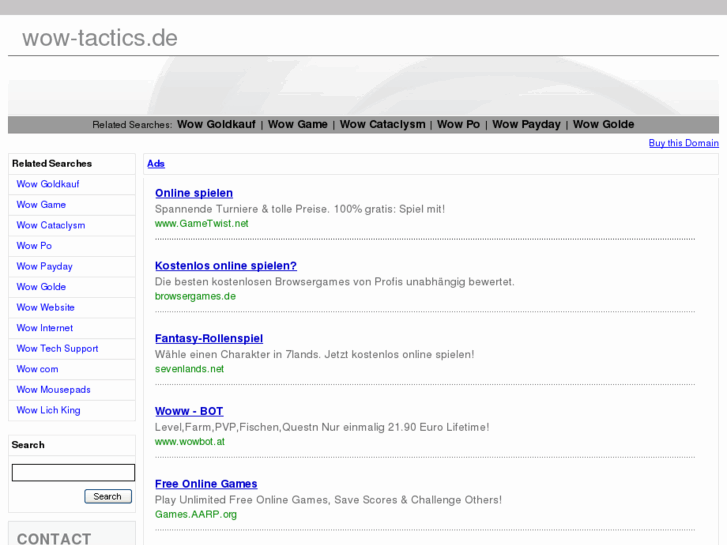
Task: Select Wow Cataclysm in the sidebar list
Action: (x=51, y=225)
